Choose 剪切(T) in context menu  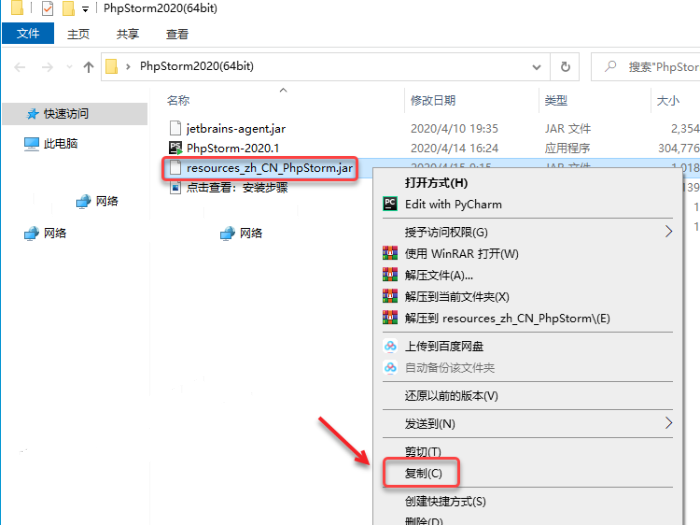[423, 452]
